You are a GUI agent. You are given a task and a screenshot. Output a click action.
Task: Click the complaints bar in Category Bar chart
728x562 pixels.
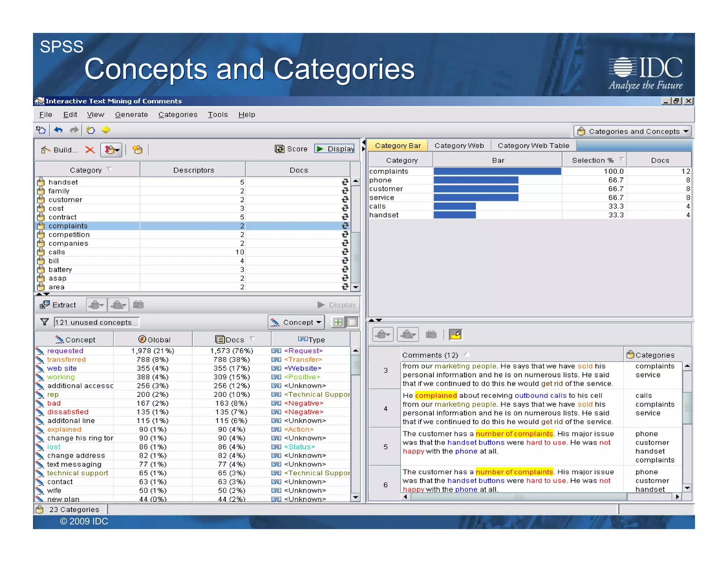(497, 171)
